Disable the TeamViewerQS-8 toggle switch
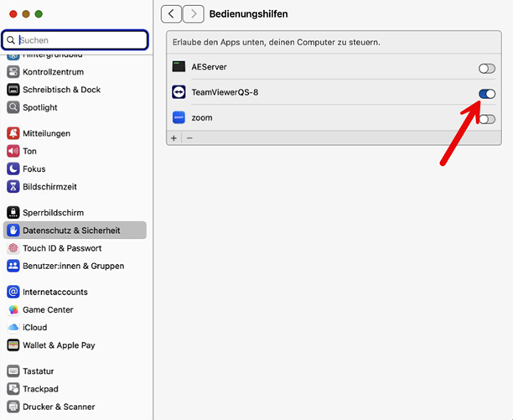This screenshot has height=420, width=513. coord(486,93)
